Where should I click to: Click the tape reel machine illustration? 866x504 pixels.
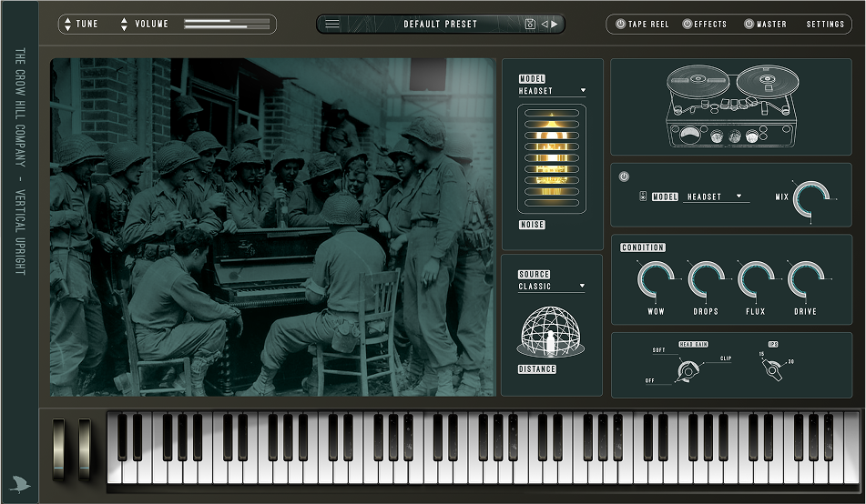coord(731,106)
